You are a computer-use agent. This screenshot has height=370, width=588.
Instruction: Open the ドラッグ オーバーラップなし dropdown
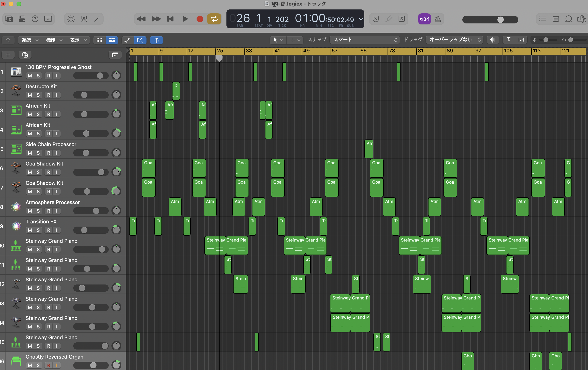454,40
